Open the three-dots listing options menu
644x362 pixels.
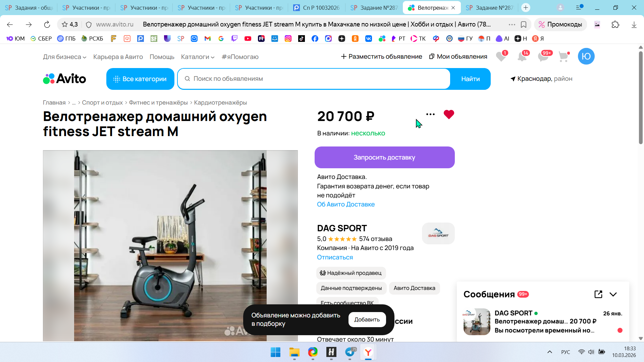coord(430,115)
